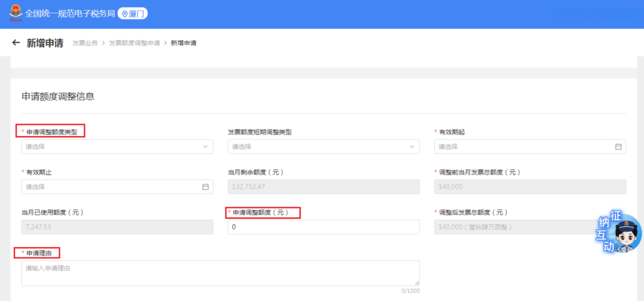The image size is (644, 301).
Task: Click the 当月已使用额度 field showing 7,247.53
Action: [117, 227]
